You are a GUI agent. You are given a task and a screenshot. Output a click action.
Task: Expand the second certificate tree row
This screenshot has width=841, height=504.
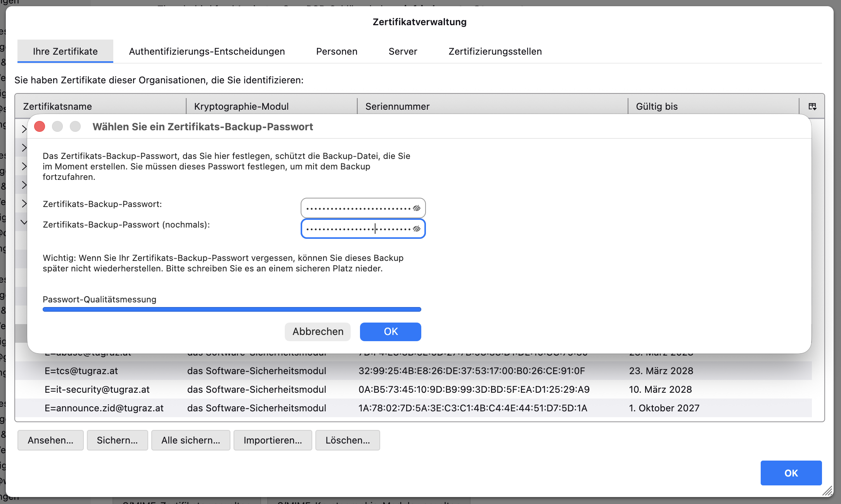[24, 148]
